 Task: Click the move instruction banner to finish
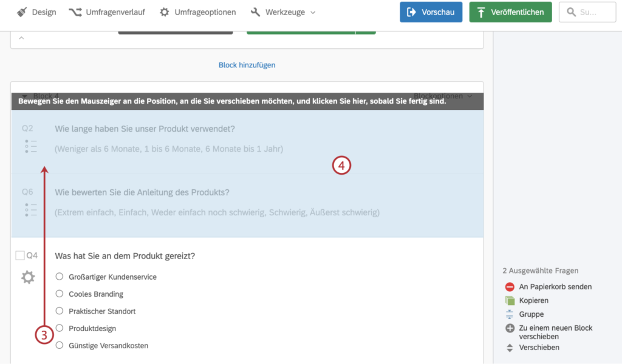tap(247, 101)
